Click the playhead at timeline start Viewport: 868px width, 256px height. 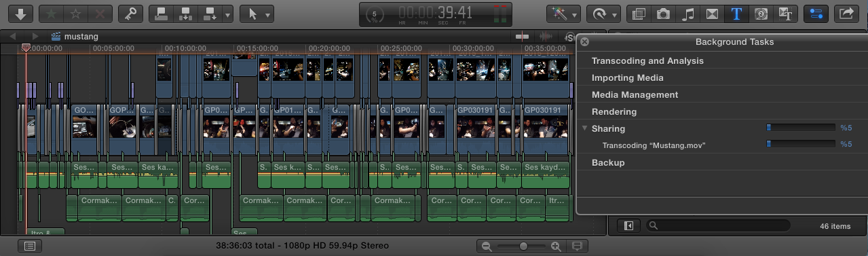[x=26, y=48]
